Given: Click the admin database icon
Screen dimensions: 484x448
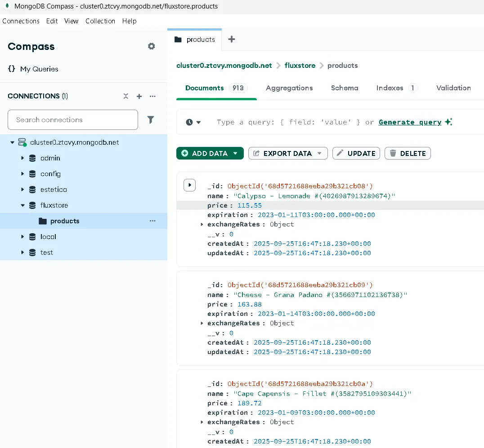Looking at the screenshot, I should (32, 158).
